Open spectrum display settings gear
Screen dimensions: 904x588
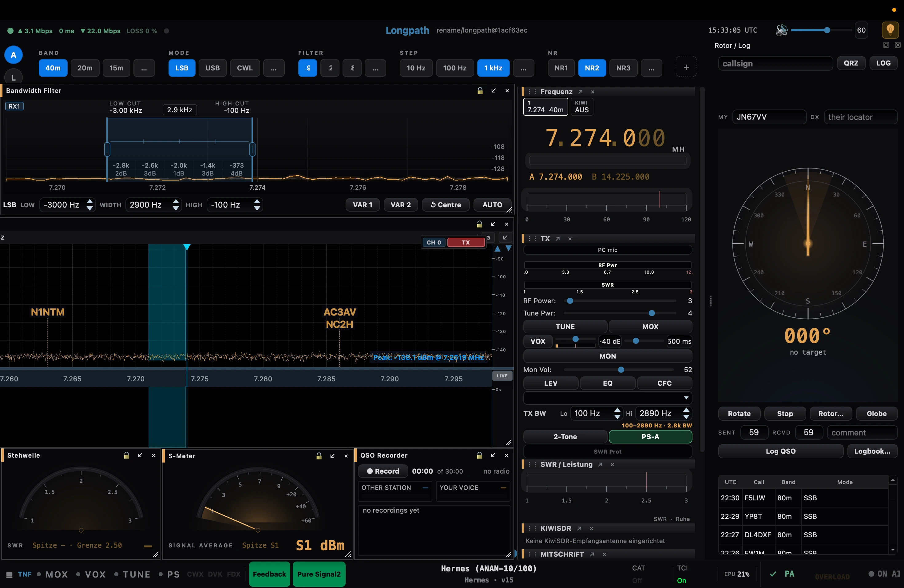tap(489, 238)
